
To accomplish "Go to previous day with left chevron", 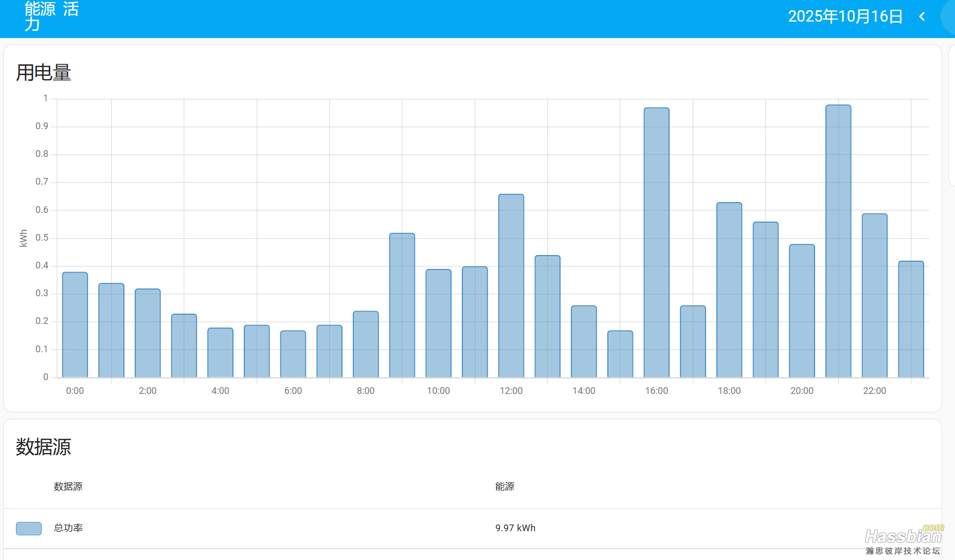I will [x=922, y=17].
